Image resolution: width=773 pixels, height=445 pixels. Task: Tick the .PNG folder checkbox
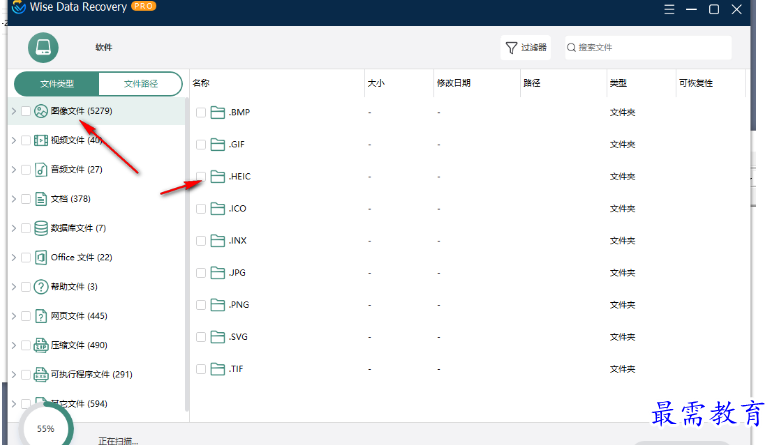pos(201,305)
